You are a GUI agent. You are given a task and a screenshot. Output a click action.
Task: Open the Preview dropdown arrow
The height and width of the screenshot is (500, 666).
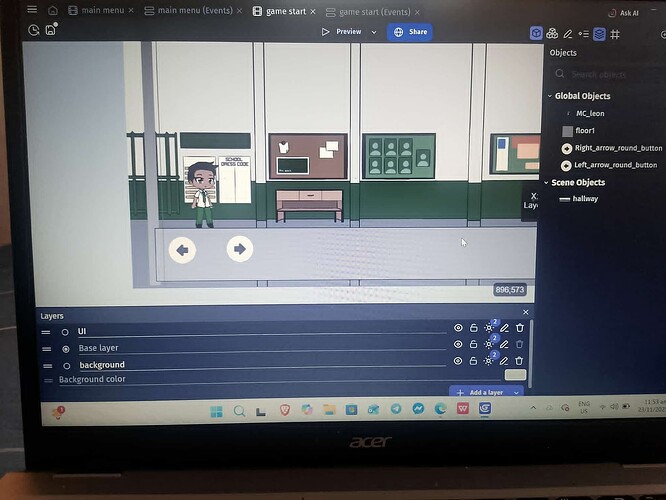pos(374,32)
